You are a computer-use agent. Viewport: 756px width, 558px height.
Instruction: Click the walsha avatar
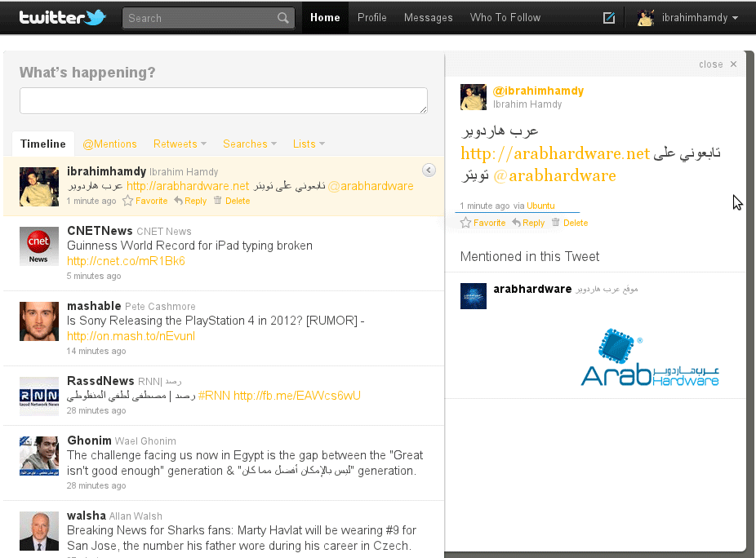tap(39, 531)
